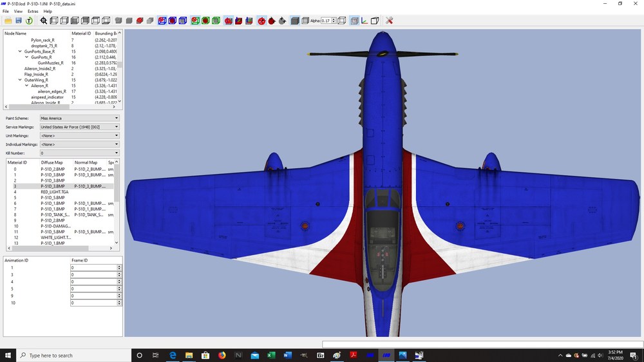Click the solid gray cube icon near Alpha
The width and height of the screenshot is (644, 362).
click(x=295, y=21)
